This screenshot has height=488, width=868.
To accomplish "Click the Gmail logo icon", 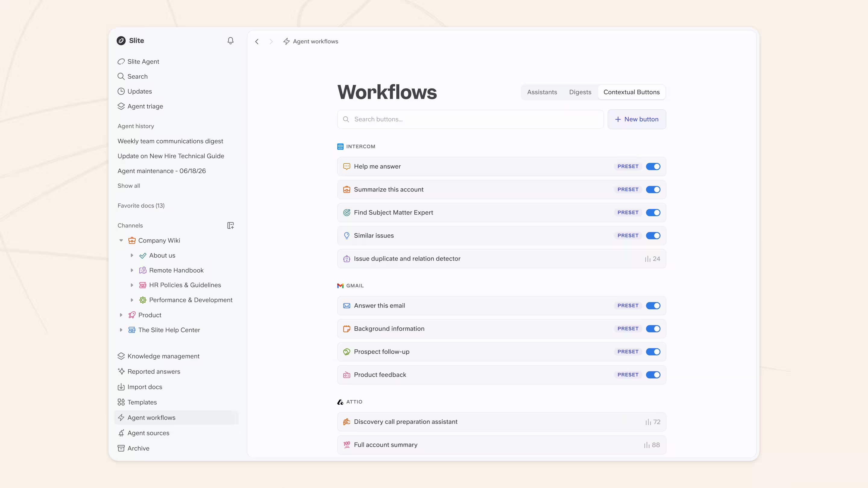I will (x=340, y=286).
